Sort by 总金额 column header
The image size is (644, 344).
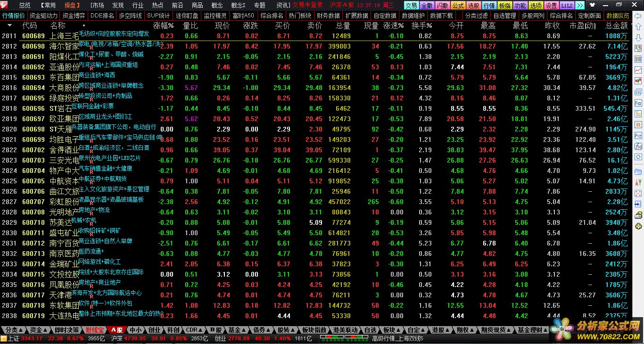(x=616, y=25)
